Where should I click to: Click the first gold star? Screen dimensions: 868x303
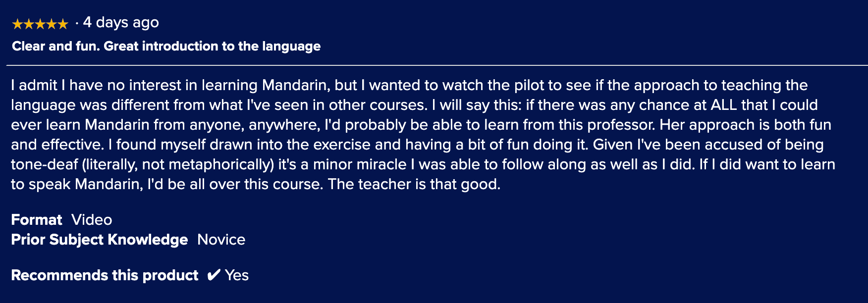coord(17,24)
